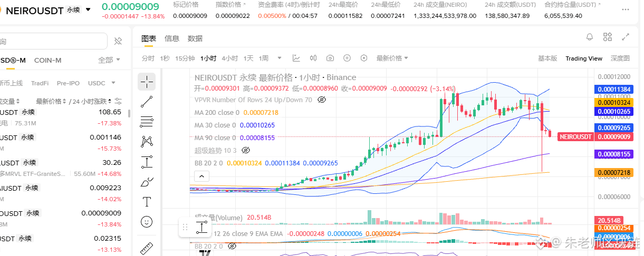
Task: Toggle Supertrend indicator visibility eye icon
Action: coord(245,150)
